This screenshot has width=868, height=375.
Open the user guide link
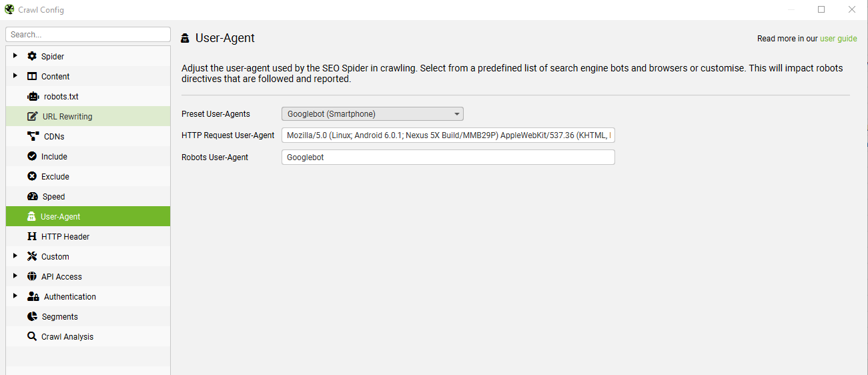pyautogui.click(x=838, y=39)
